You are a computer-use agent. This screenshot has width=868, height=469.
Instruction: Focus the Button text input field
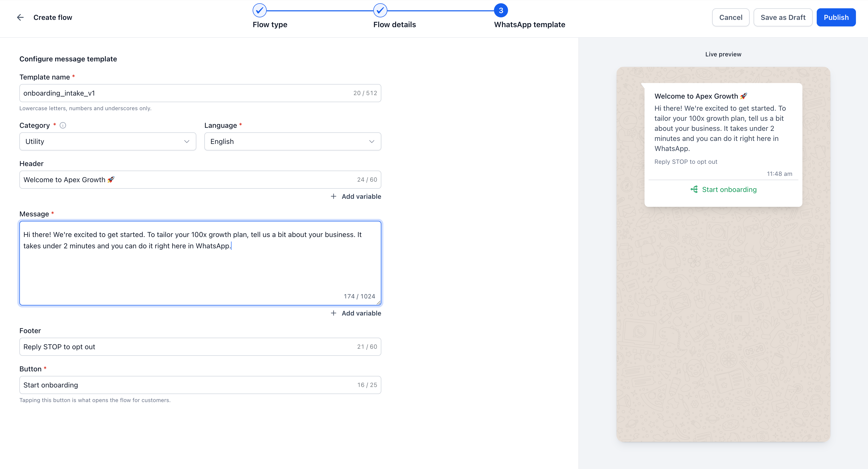(200, 385)
